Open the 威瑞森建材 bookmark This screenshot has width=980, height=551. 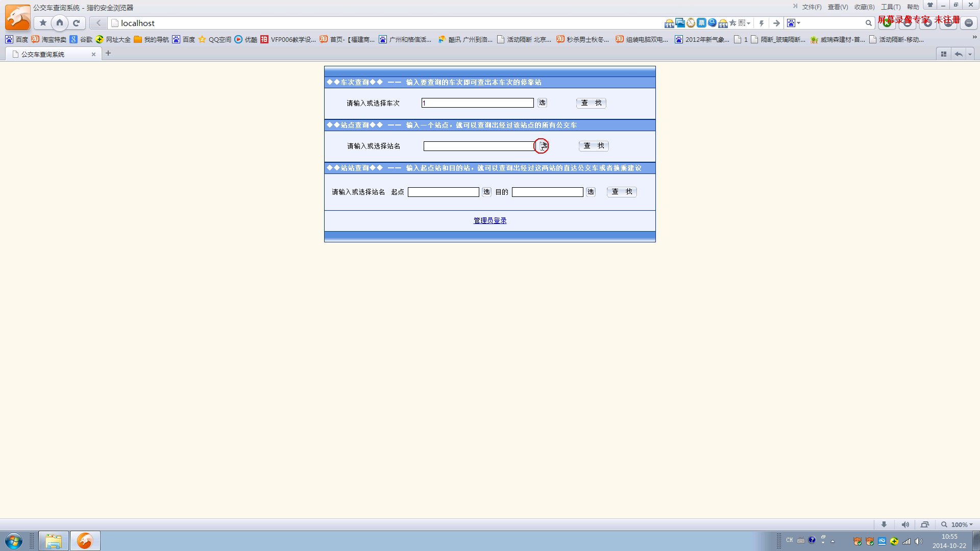pos(838,39)
